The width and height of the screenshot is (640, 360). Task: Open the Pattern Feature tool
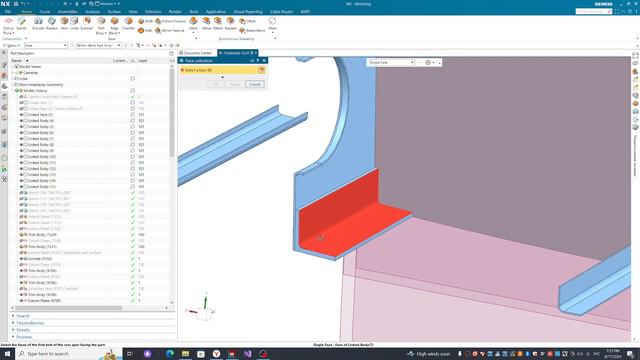(170, 21)
